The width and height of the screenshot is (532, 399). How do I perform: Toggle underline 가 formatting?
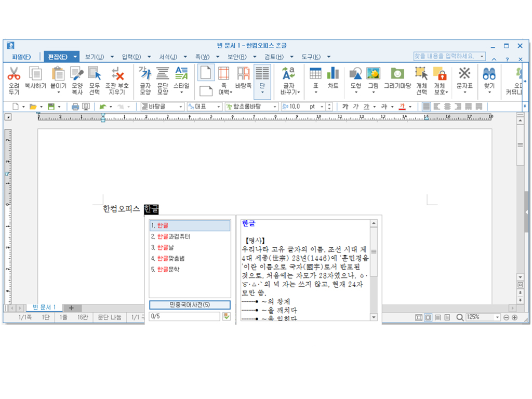pos(366,107)
